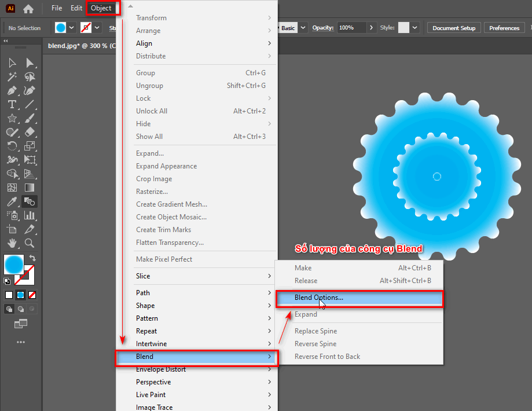Activate the Blend tool in toolbar
The width and height of the screenshot is (532, 411).
coord(30,202)
